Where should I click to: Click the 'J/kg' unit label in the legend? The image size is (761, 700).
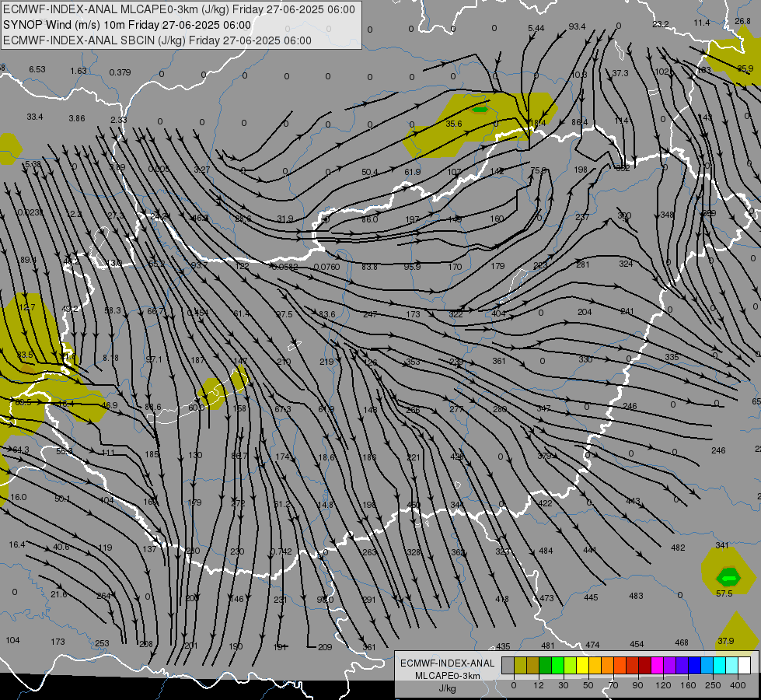coord(447,688)
